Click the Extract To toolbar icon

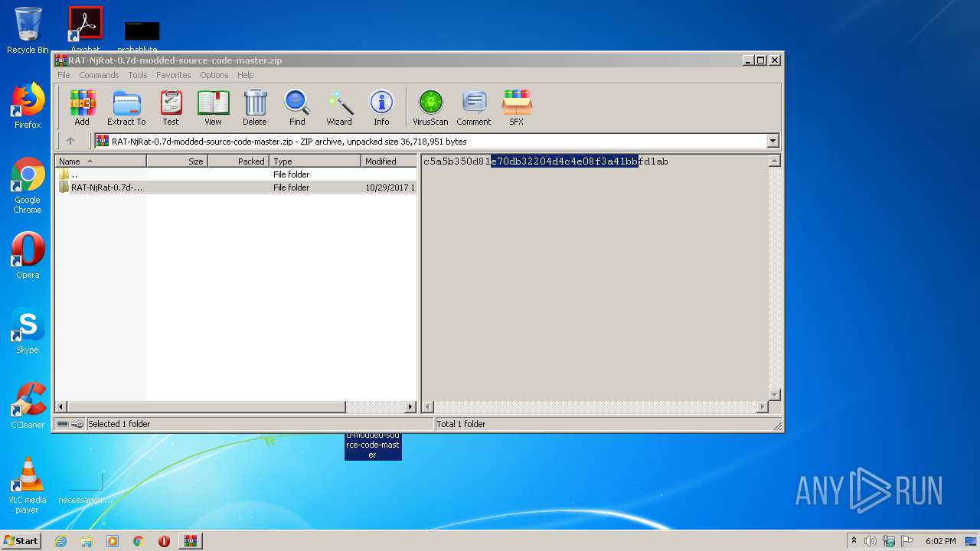click(x=126, y=107)
